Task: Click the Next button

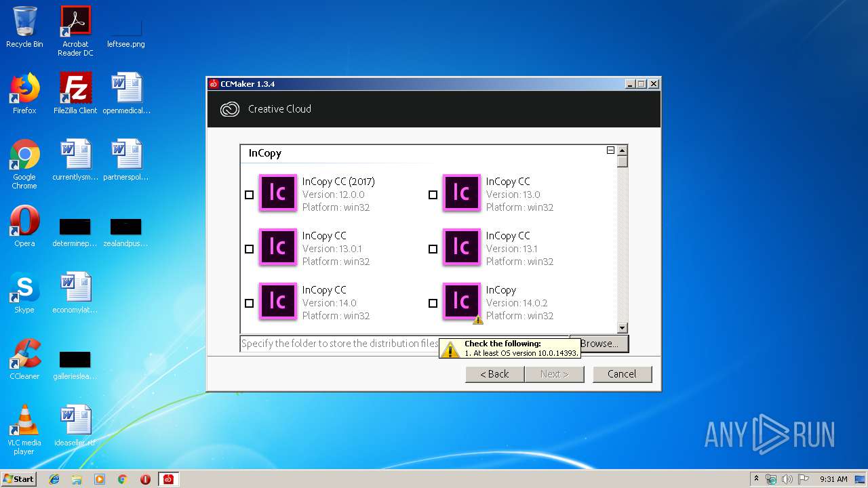Action: click(x=554, y=374)
